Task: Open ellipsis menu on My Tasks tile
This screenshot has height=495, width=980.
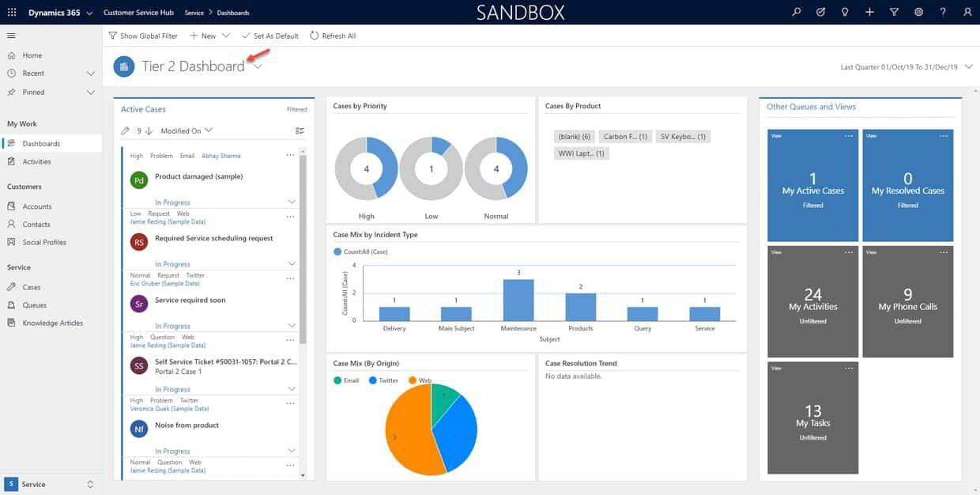Action: [849, 368]
